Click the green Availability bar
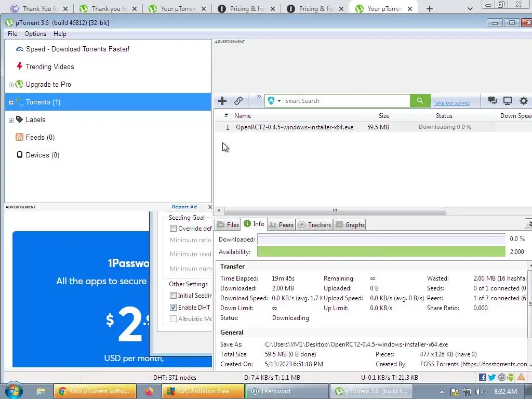Image resolution: width=532 pixels, height=399 pixels. pos(381,252)
